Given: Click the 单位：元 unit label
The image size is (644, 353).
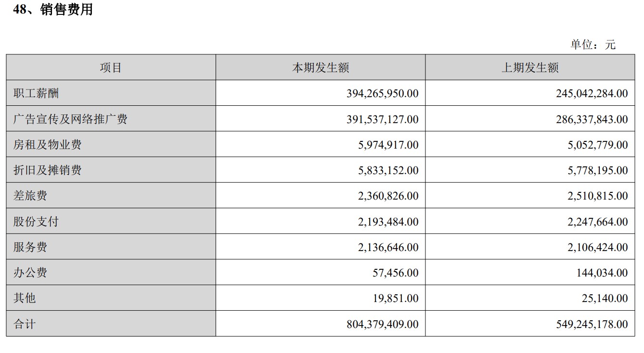Looking at the screenshot, I should (x=593, y=45).
